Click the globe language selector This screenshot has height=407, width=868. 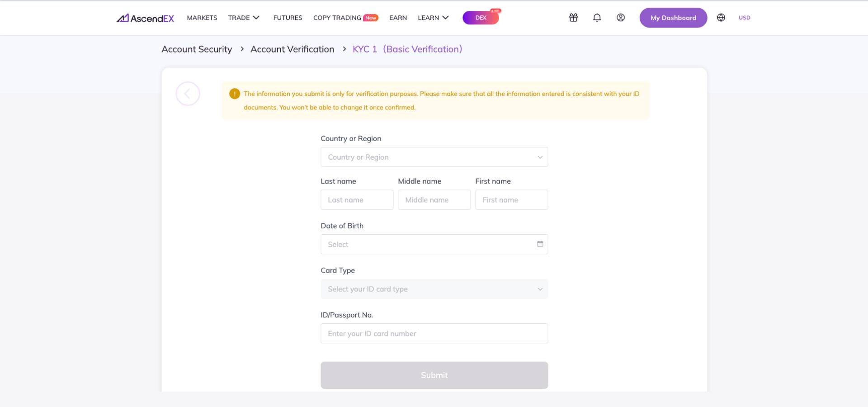pos(721,18)
